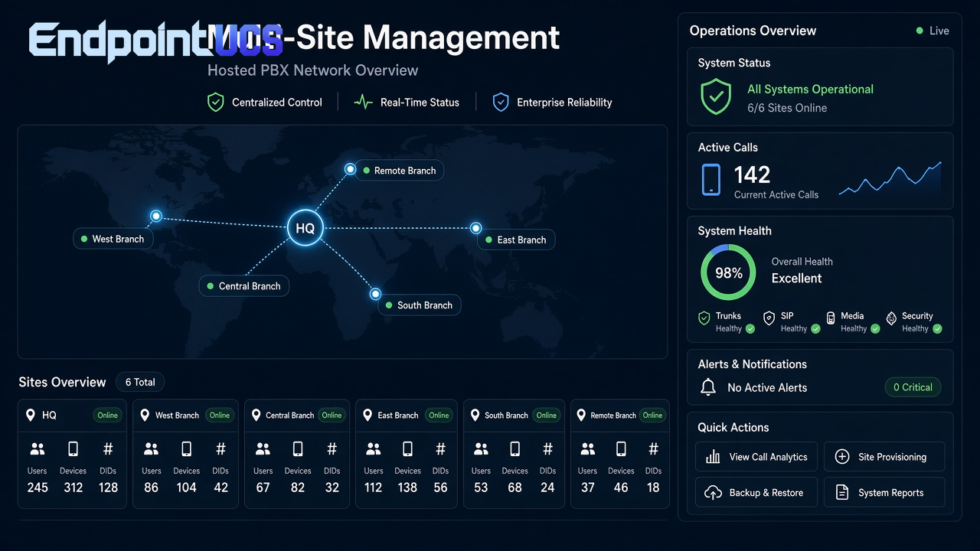Screen dimensions: 980x551
Task: Click the Trunks shield icon
Action: point(704,318)
